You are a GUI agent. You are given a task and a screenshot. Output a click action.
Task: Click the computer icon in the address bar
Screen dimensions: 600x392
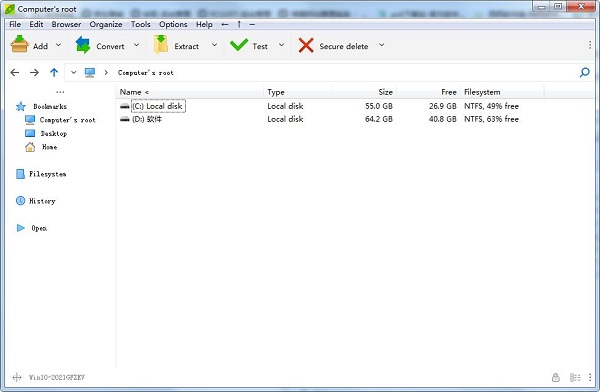tap(90, 73)
